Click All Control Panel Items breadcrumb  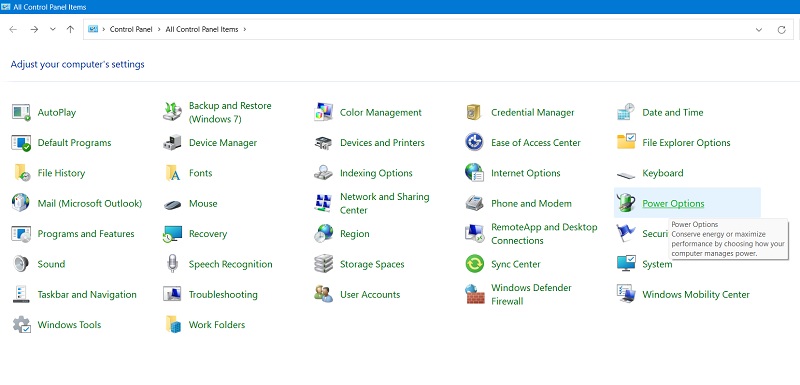pos(202,30)
